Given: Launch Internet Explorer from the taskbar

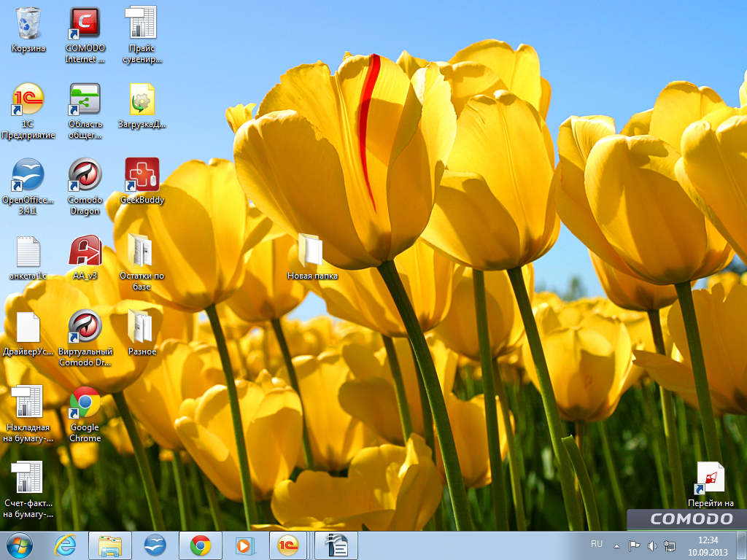Looking at the screenshot, I should click(65, 545).
